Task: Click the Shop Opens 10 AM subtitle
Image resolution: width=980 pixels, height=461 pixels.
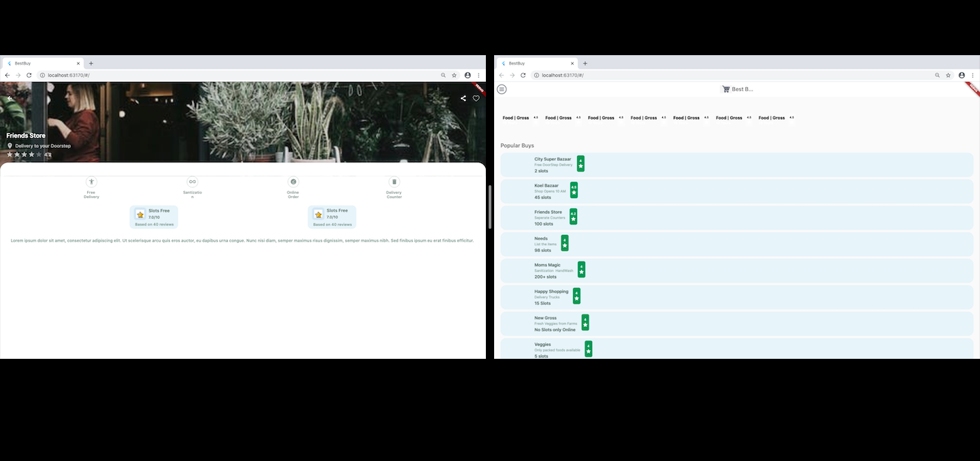Action: (x=550, y=191)
